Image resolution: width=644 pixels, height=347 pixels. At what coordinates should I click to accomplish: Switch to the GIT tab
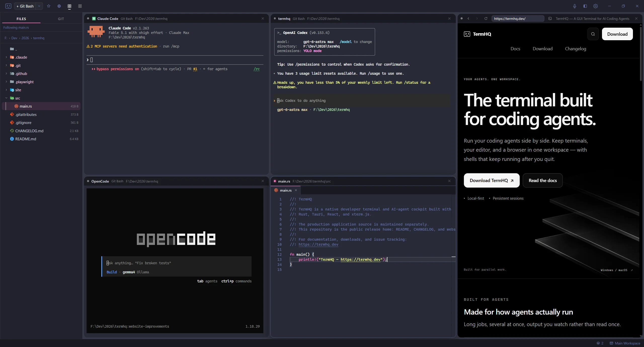pos(61,19)
